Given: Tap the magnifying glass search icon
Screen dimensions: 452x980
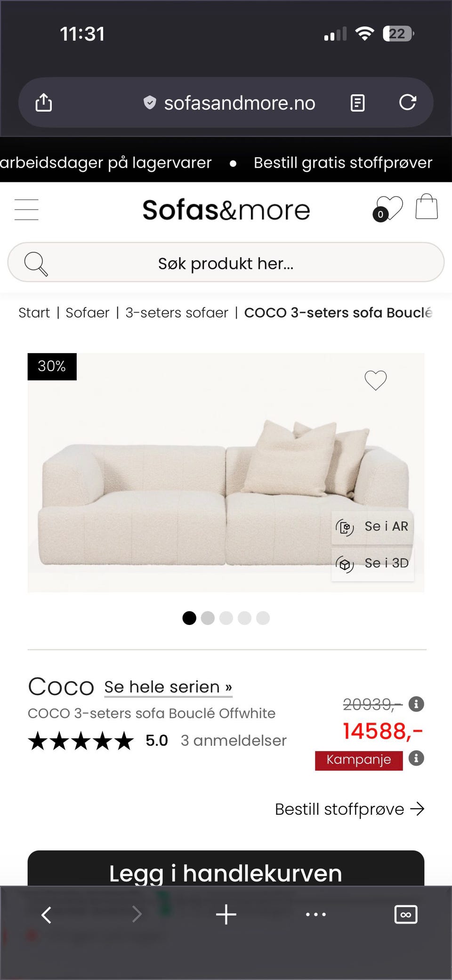Looking at the screenshot, I should click(36, 263).
